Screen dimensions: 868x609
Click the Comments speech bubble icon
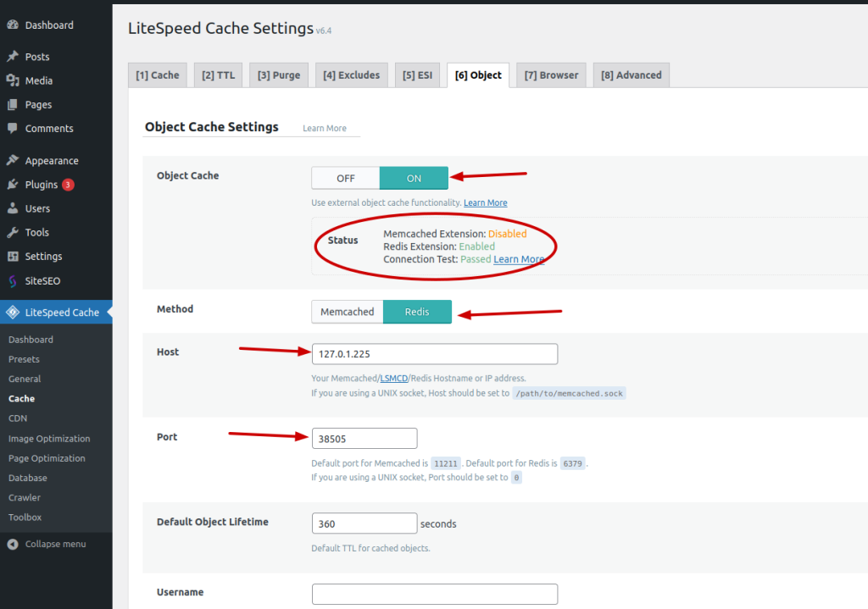tap(13, 129)
